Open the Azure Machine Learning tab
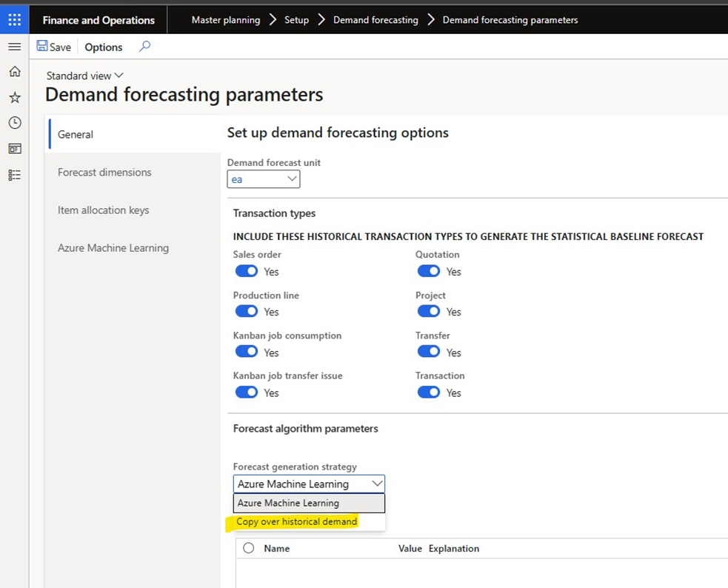This screenshot has height=588, width=728. coord(133,248)
